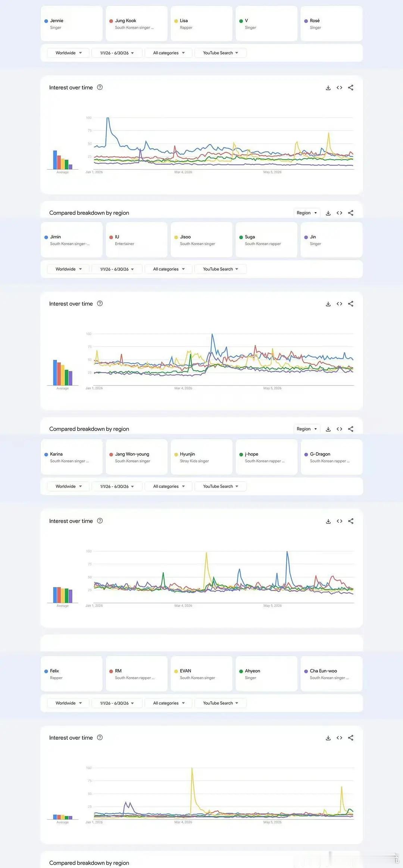Open the first 1/1/26 - 6/30/26 date range dropdown
403x868 pixels.
(117, 53)
